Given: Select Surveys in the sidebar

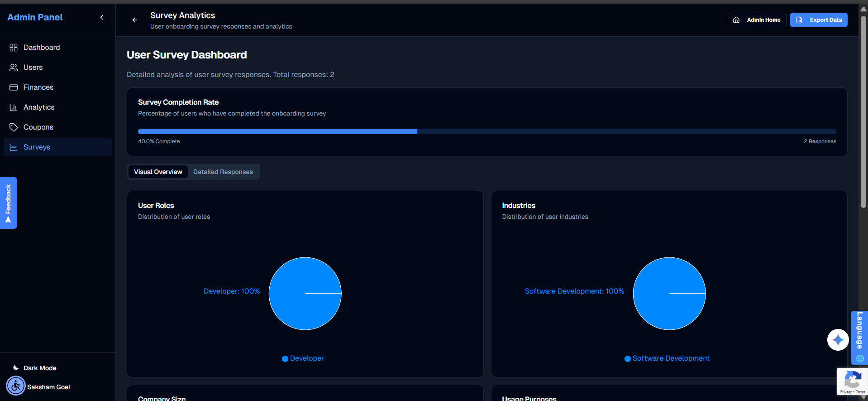Looking at the screenshot, I should pyautogui.click(x=57, y=147).
